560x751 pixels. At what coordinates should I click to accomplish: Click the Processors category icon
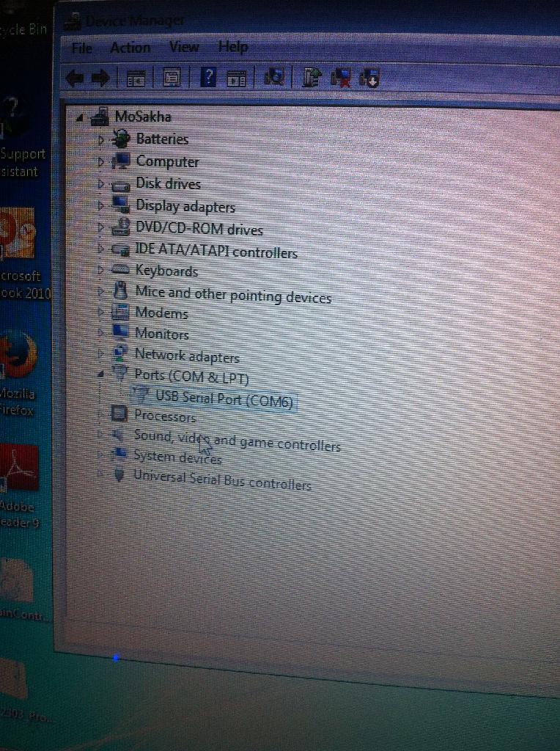click(119, 414)
